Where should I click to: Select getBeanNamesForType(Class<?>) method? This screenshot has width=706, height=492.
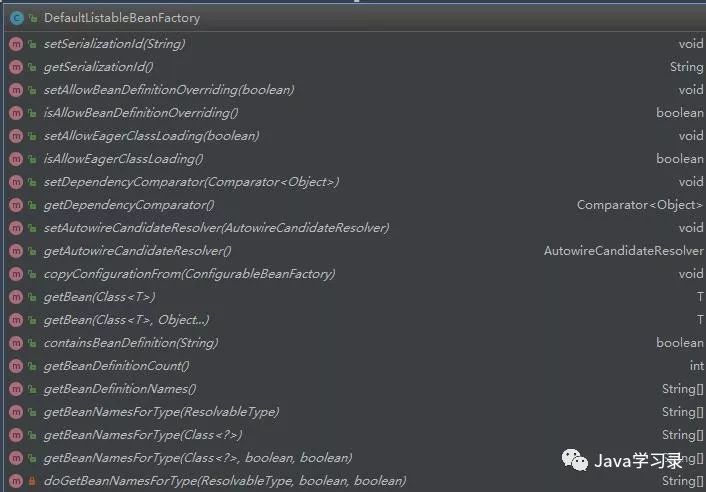pyautogui.click(x=143, y=435)
